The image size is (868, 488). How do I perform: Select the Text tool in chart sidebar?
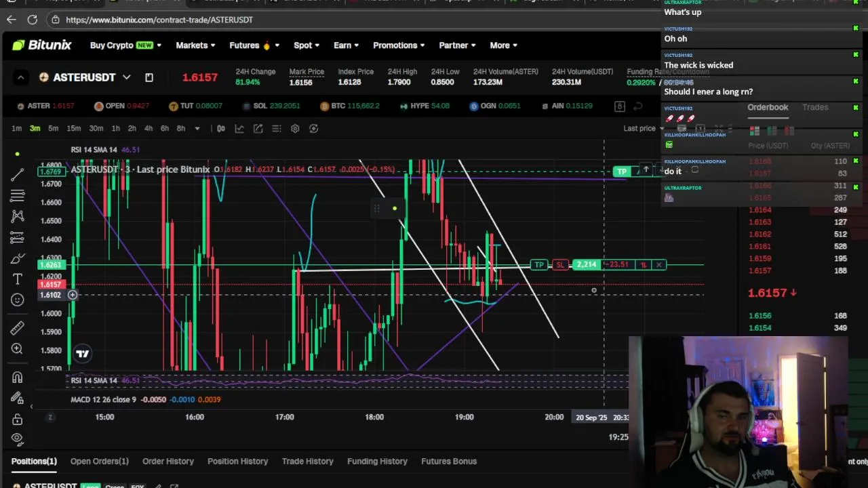18,279
